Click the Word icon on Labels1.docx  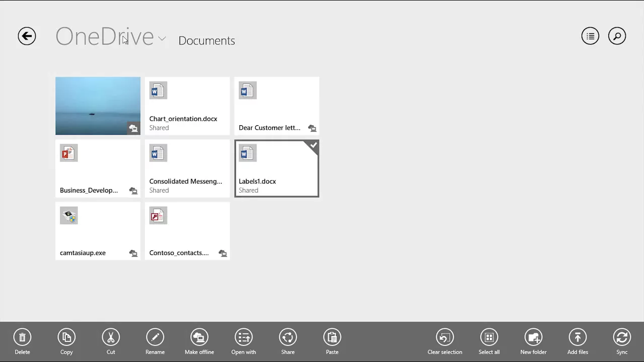point(248,153)
